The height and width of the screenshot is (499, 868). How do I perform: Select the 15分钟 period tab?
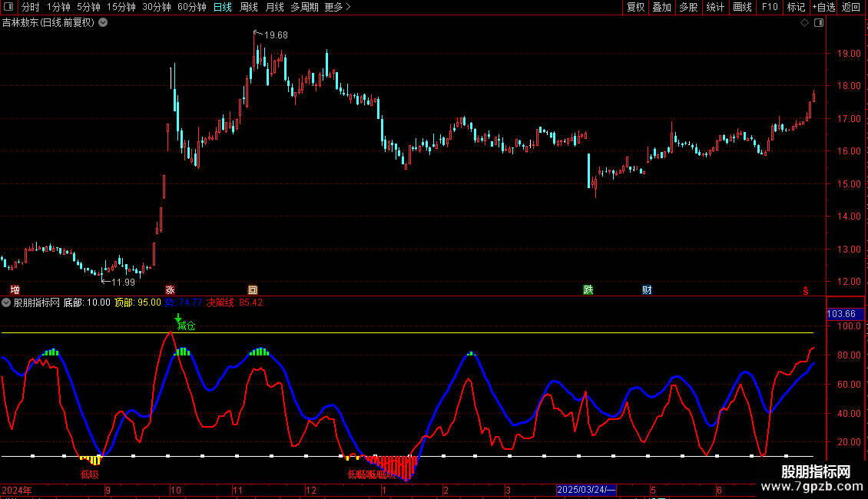tap(121, 7)
